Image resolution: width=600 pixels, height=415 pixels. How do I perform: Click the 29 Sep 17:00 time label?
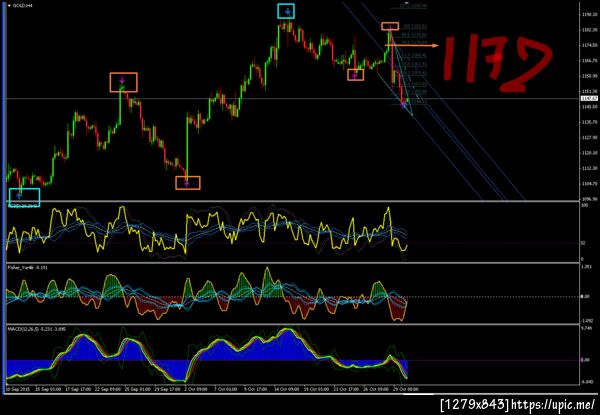click(x=168, y=389)
